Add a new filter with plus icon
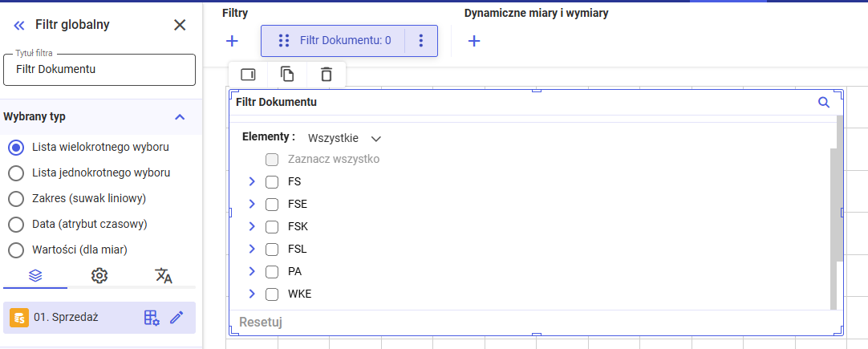Viewport: 868px width, 349px height. (232, 41)
